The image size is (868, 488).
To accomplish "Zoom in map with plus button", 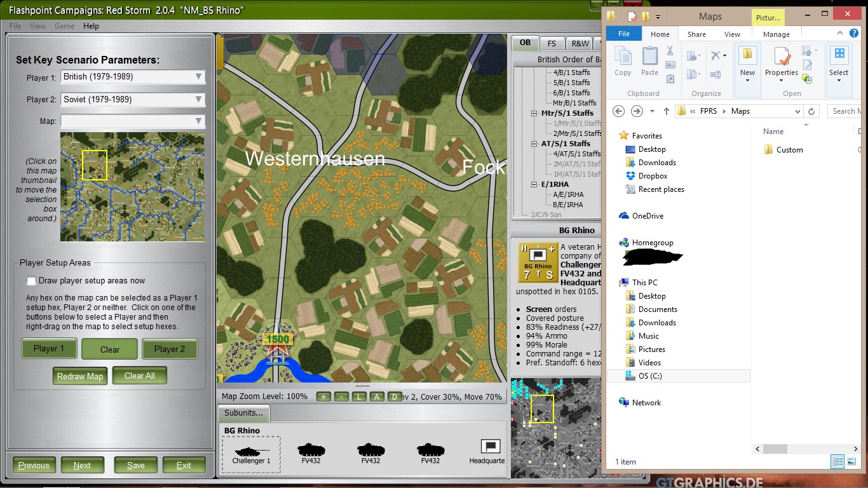I will (324, 396).
